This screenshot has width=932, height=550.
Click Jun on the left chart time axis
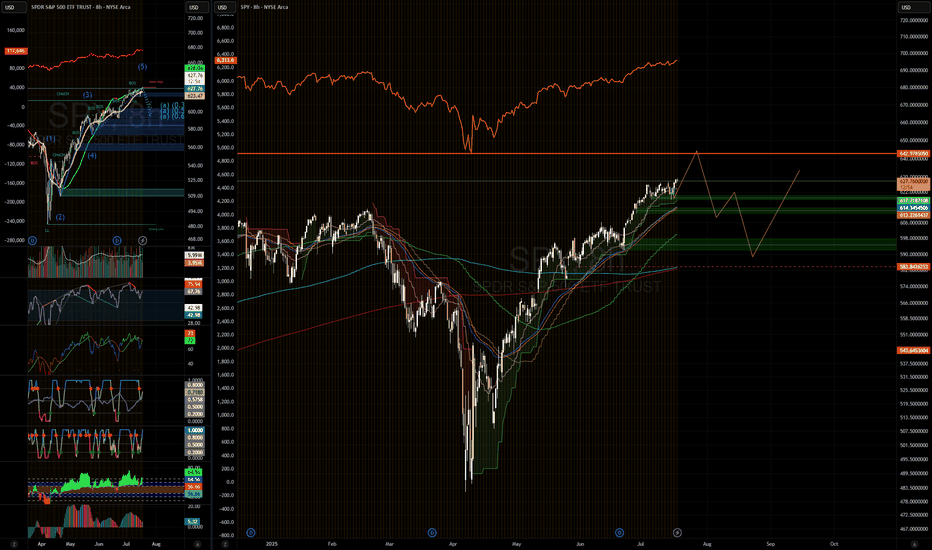click(x=99, y=544)
